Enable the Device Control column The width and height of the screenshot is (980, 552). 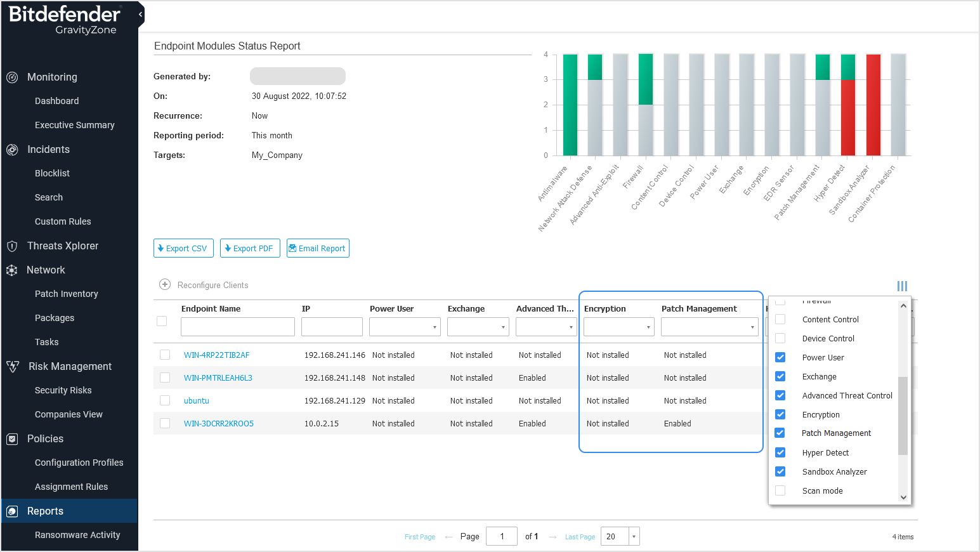point(780,338)
